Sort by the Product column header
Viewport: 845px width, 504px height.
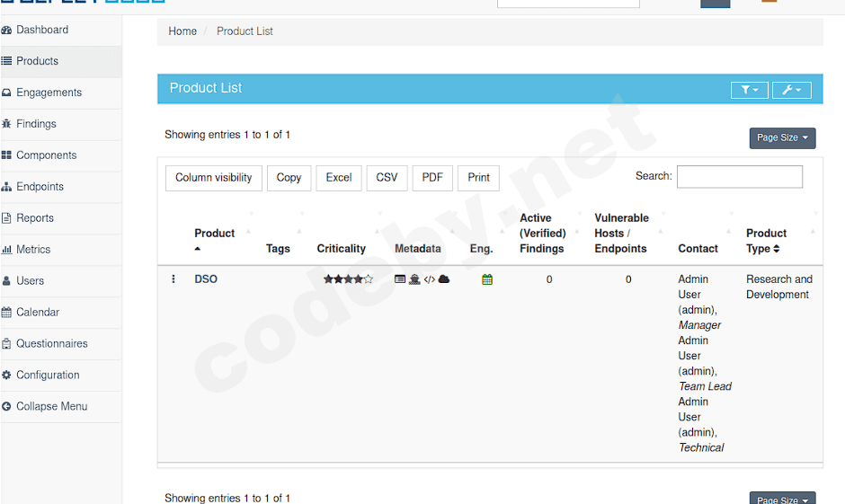tap(215, 234)
